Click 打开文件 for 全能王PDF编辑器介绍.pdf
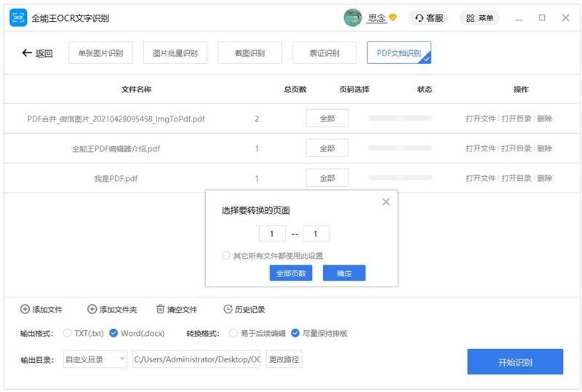The width and height of the screenshot is (582, 392). pos(481,148)
